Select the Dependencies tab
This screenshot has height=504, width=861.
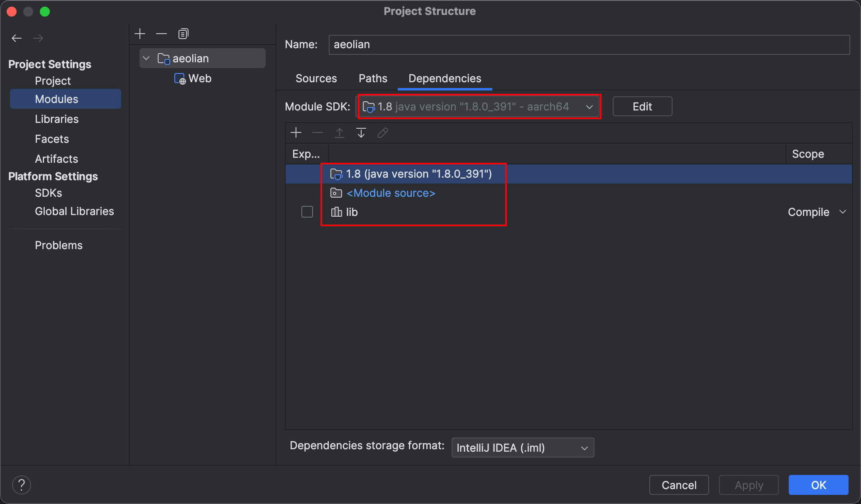click(445, 78)
